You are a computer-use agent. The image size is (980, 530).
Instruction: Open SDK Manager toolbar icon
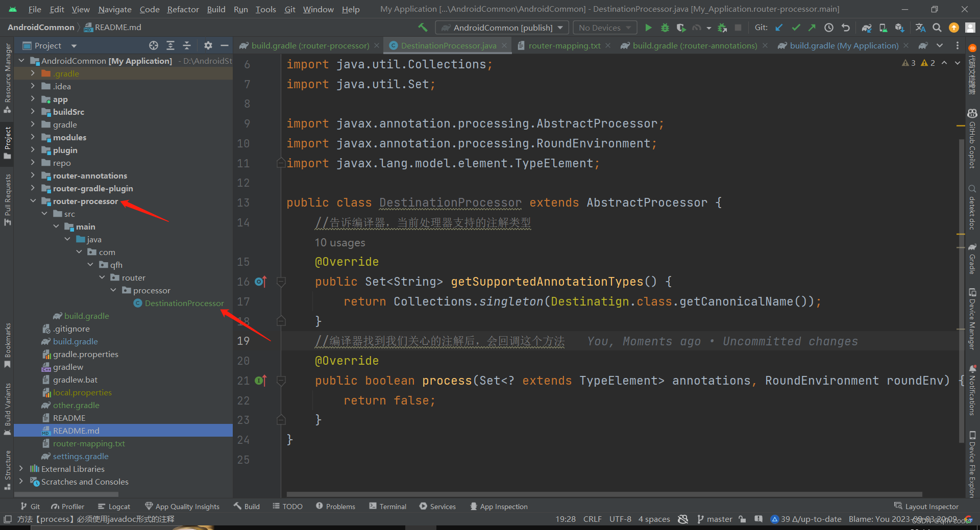pyautogui.click(x=900, y=28)
